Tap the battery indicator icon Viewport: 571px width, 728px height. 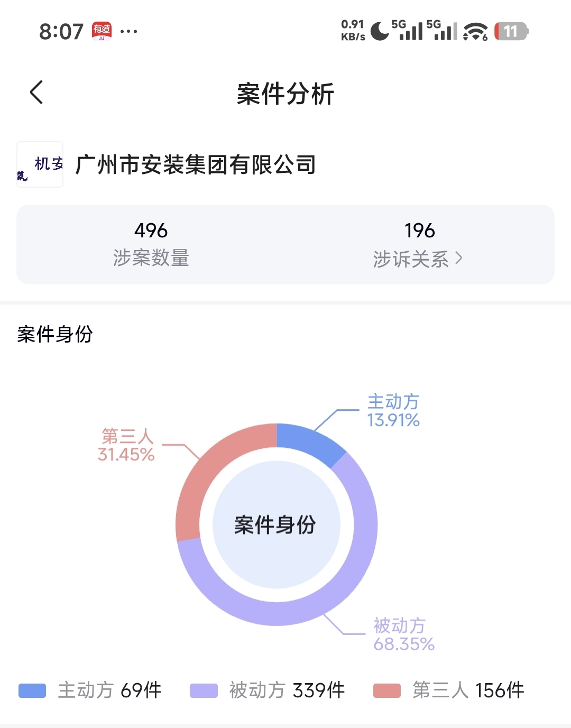click(x=511, y=31)
